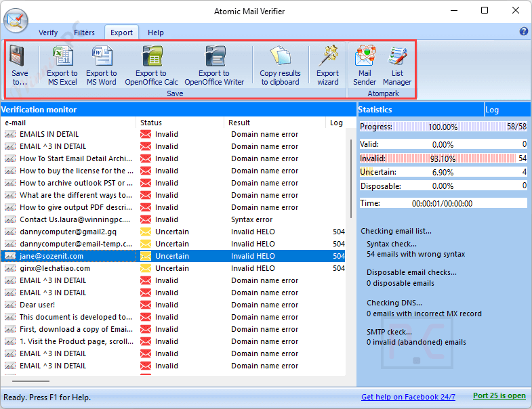Click the Port 25 is open link
The image size is (532, 409).
pos(499,395)
